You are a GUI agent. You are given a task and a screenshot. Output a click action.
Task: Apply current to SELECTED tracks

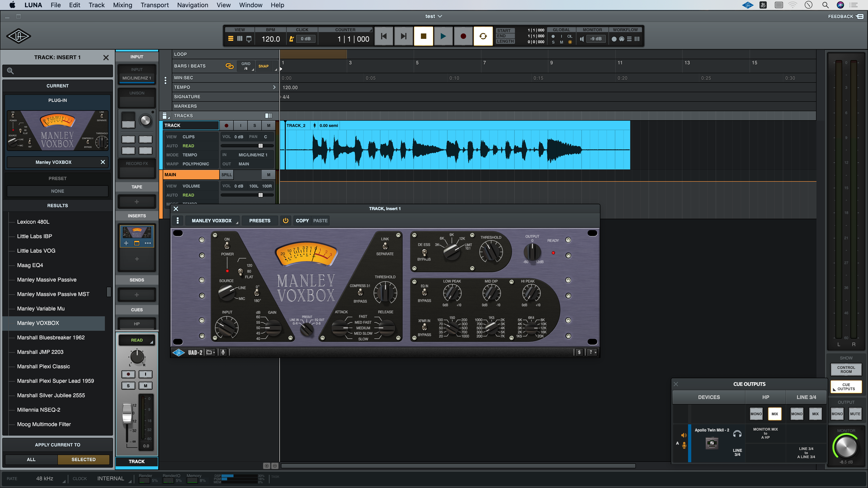tap(84, 459)
